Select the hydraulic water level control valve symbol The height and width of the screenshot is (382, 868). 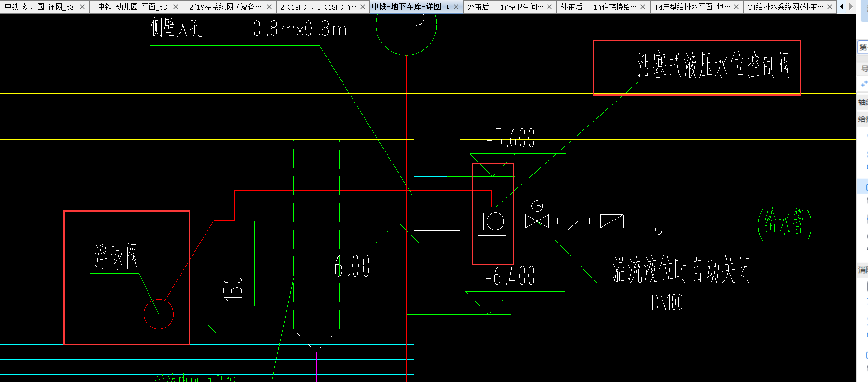pos(492,221)
